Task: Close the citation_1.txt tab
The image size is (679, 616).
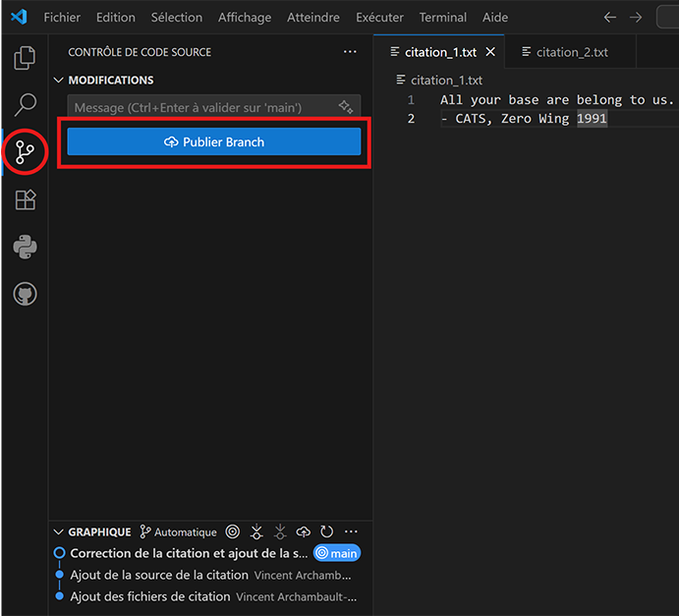Action: 490,52
